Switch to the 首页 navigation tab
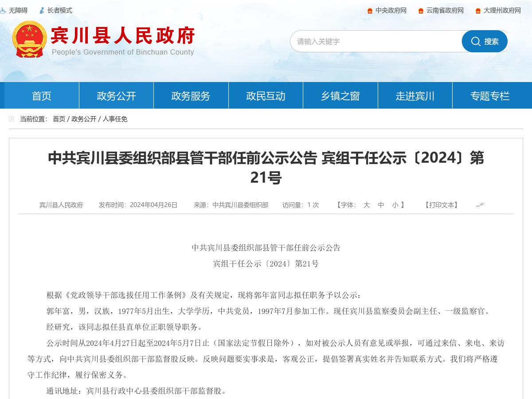Screen dimensions: 532x399 (x=41, y=95)
